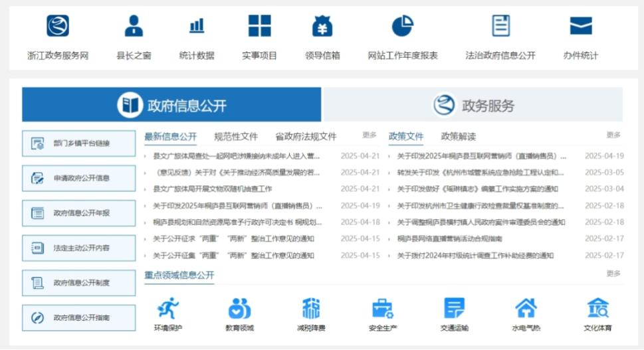
Task: Open （意见反馈）关于对《关于推动经济高质量发展 item
Action: [x=236, y=173]
